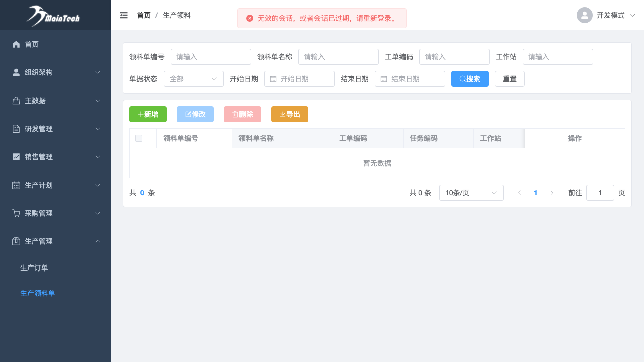Open 生产订单 submenu item
644x362 pixels.
[x=34, y=268]
